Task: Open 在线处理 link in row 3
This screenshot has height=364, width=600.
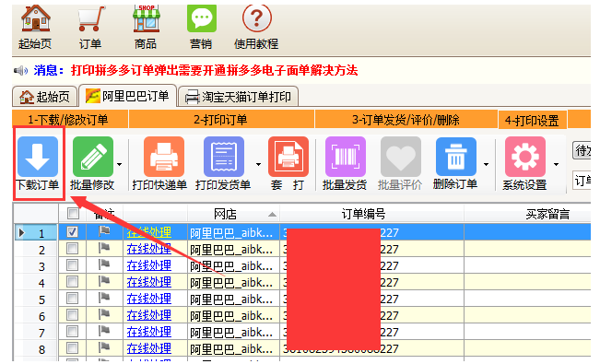Action: pyautogui.click(x=149, y=265)
